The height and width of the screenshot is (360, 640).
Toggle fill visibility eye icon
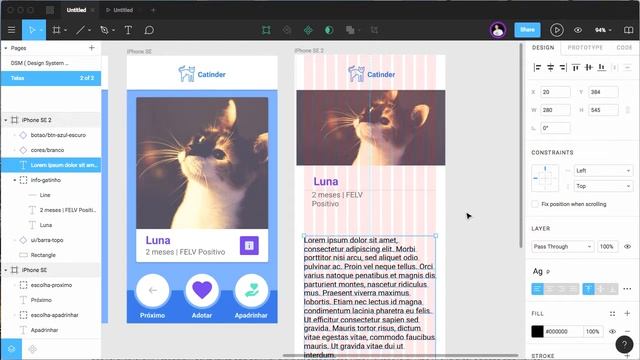pyautogui.click(x=612, y=331)
